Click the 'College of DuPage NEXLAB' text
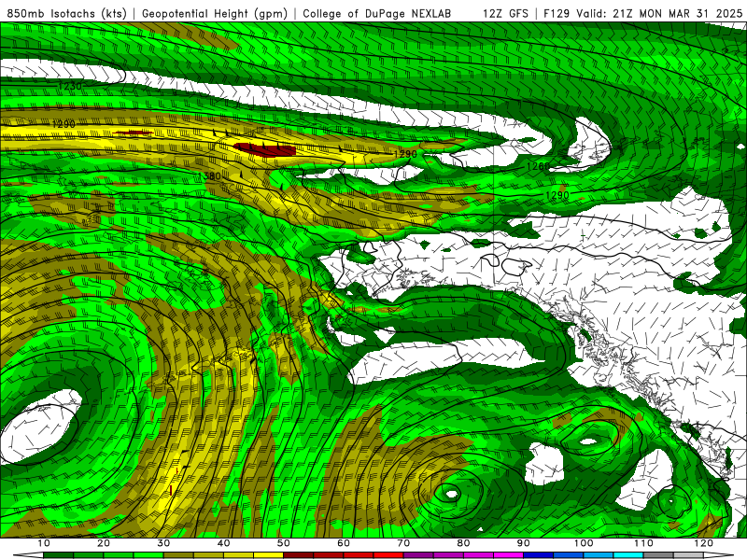The image size is (747, 560). pos(376,14)
